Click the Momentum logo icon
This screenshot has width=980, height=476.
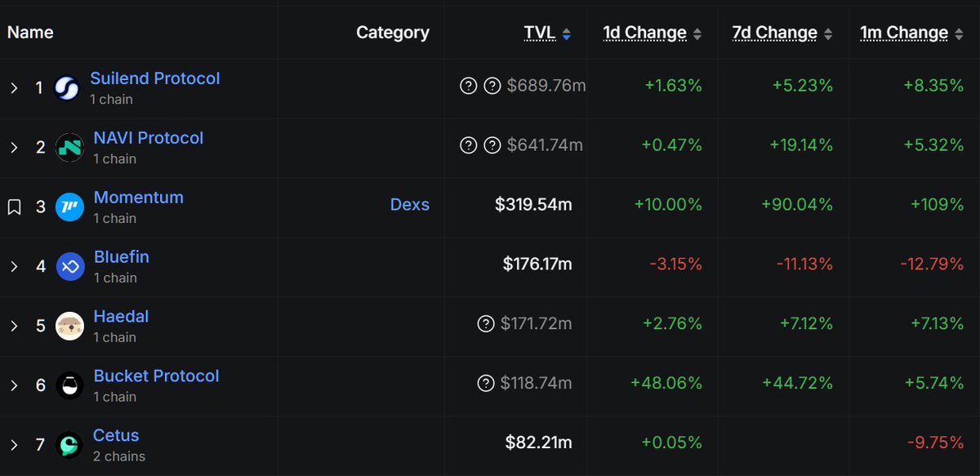click(69, 207)
